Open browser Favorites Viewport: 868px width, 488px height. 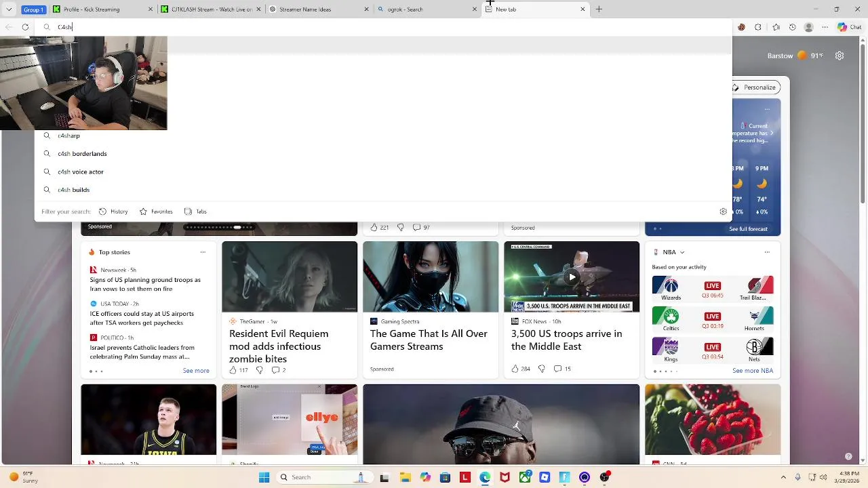coord(776,27)
